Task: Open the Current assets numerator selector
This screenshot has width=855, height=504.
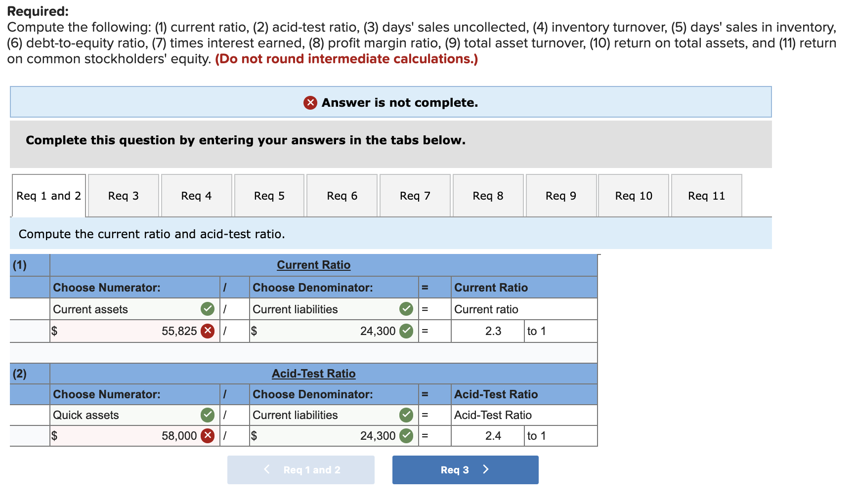Action: (x=124, y=309)
